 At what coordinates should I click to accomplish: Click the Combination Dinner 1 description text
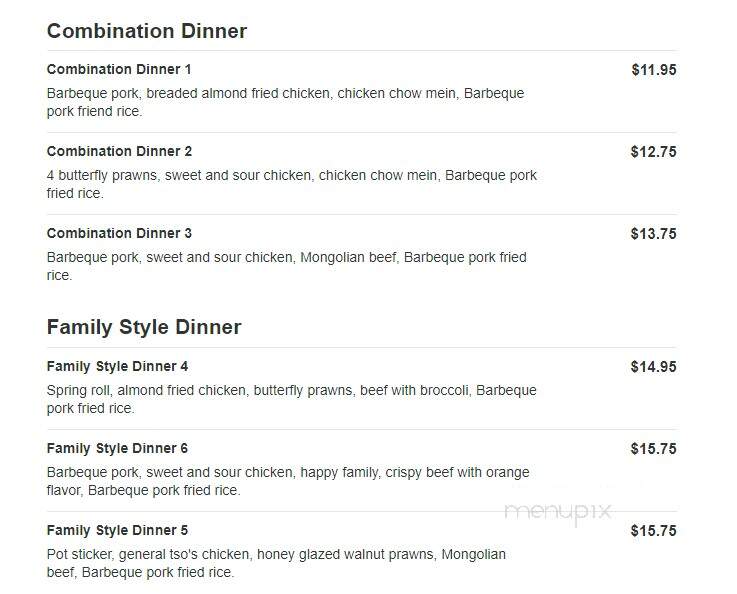tap(285, 102)
